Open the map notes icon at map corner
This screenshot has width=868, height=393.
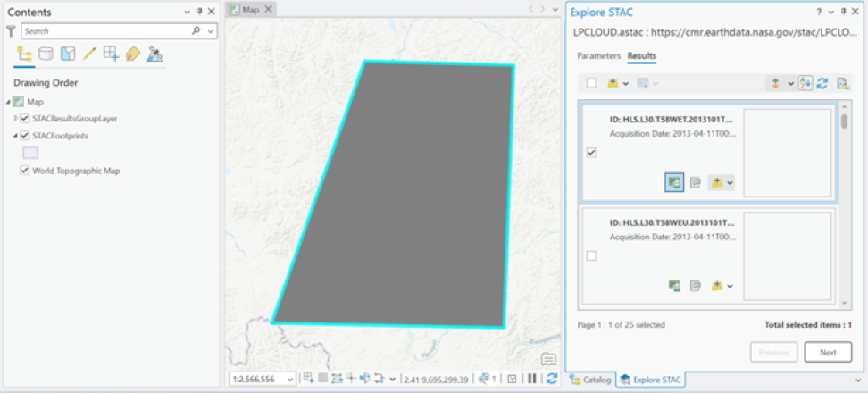coord(548,360)
